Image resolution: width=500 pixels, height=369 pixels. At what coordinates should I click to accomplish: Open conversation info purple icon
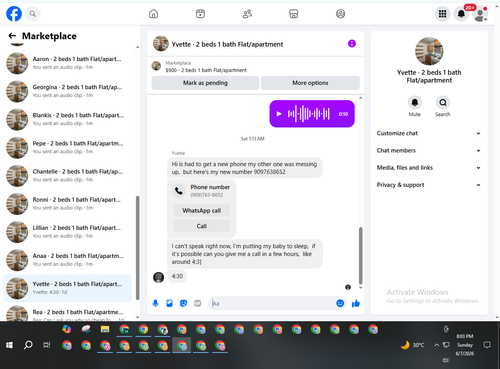[x=352, y=44]
